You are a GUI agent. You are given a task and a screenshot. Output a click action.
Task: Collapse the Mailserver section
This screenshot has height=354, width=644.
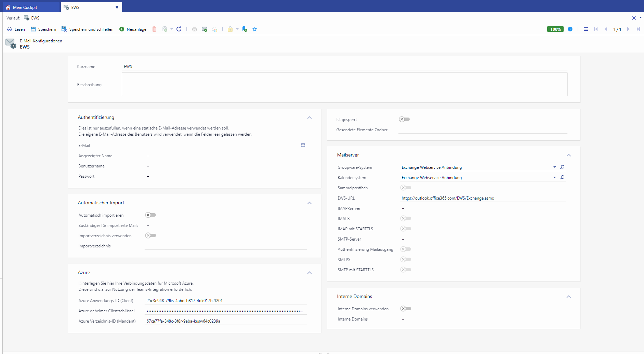tap(569, 155)
